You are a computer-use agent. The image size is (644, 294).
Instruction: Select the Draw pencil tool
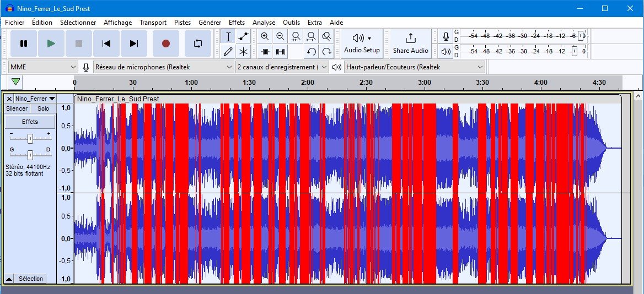(228, 52)
